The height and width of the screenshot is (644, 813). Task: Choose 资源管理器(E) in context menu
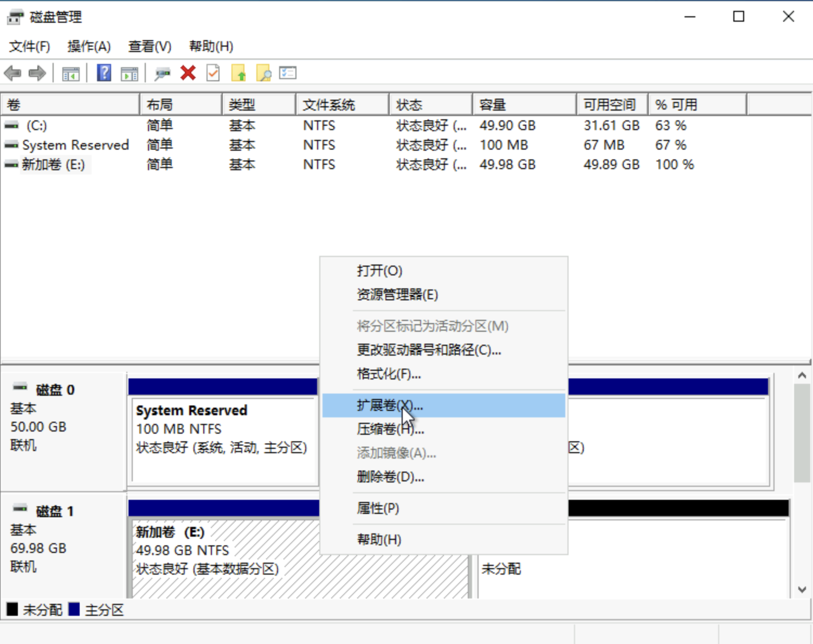point(443,294)
